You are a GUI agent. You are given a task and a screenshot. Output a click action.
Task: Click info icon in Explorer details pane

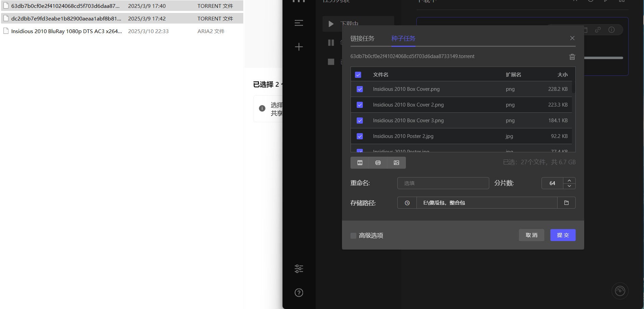point(262,108)
